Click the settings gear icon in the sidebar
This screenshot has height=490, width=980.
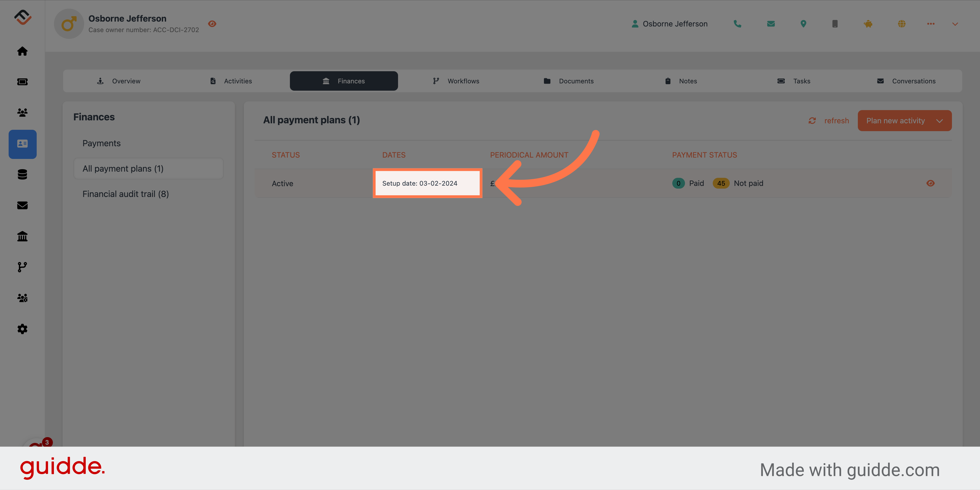pyautogui.click(x=22, y=329)
